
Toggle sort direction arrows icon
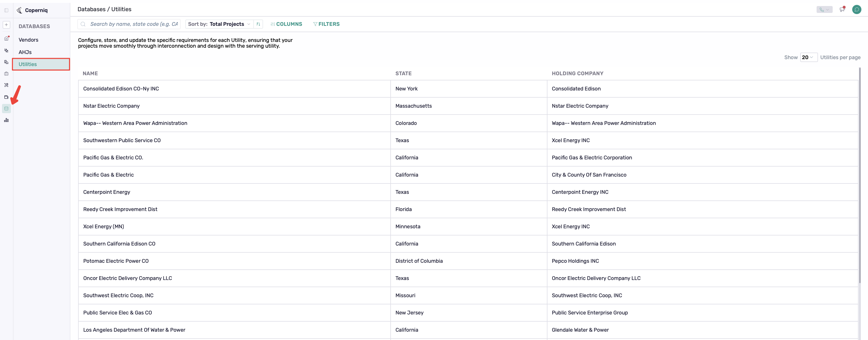258,24
